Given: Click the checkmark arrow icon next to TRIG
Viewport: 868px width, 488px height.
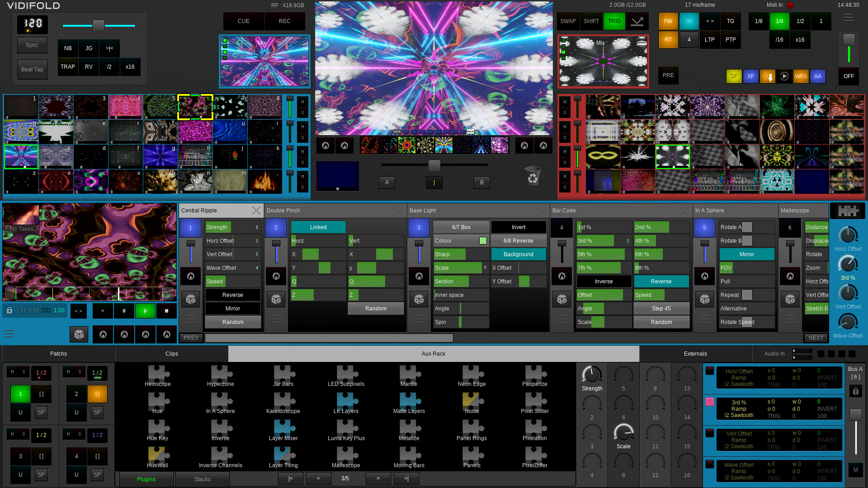Looking at the screenshot, I should click(x=637, y=21).
